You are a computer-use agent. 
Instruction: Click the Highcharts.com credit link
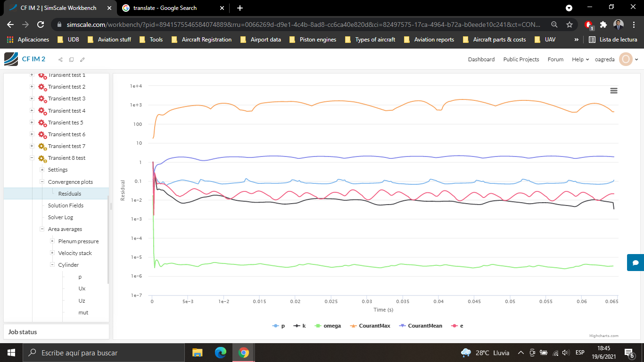pos(603,336)
